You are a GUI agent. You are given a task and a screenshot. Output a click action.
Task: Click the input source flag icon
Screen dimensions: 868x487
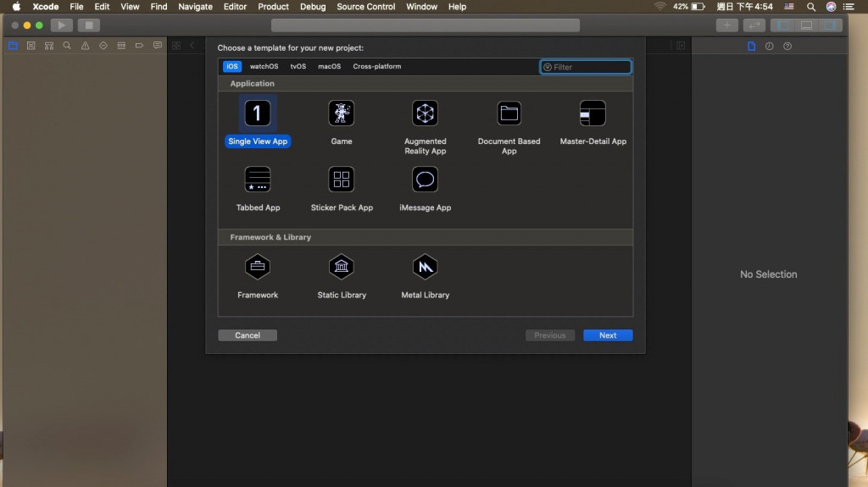click(789, 7)
